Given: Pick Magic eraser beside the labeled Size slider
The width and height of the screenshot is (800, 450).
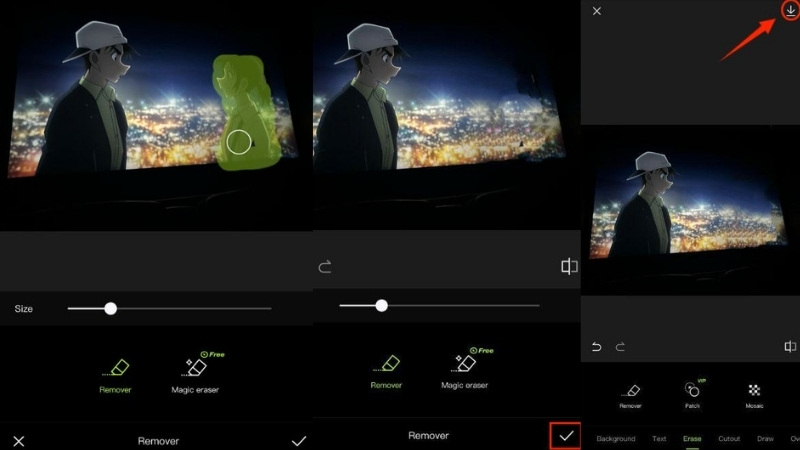Looking at the screenshot, I should click(x=195, y=369).
